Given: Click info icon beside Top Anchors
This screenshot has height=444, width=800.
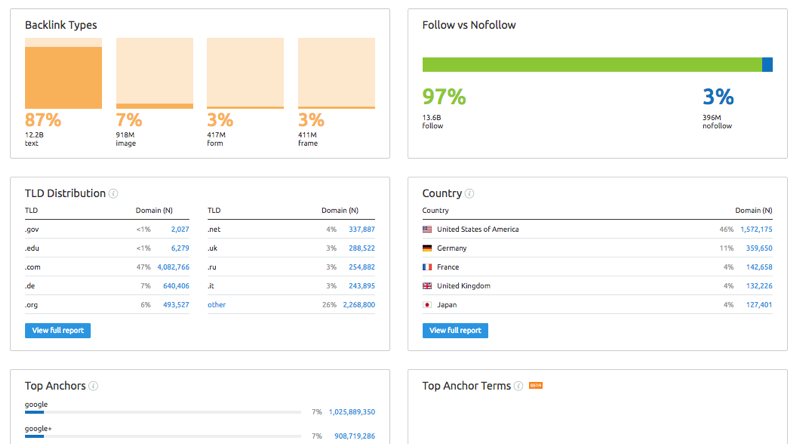Looking at the screenshot, I should [94, 386].
